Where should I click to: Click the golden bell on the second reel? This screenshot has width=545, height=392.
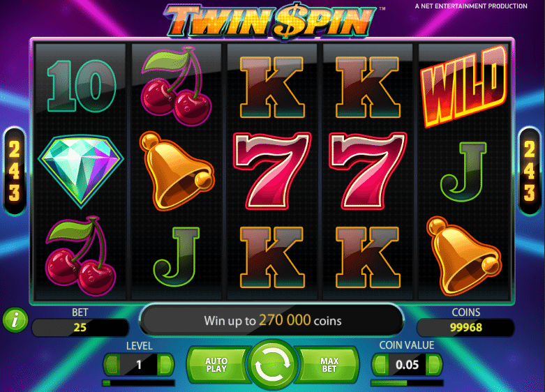pyautogui.click(x=177, y=171)
